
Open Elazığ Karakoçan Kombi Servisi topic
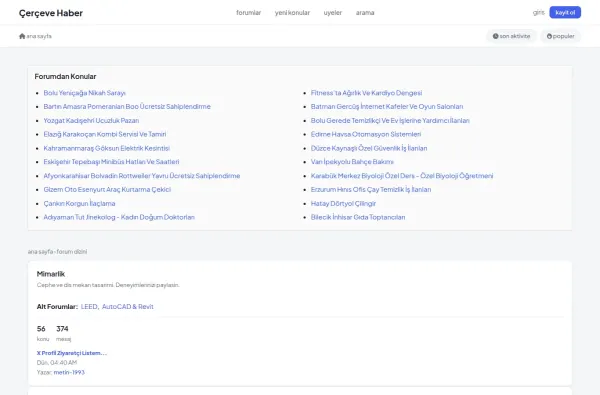(x=105, y=134)
